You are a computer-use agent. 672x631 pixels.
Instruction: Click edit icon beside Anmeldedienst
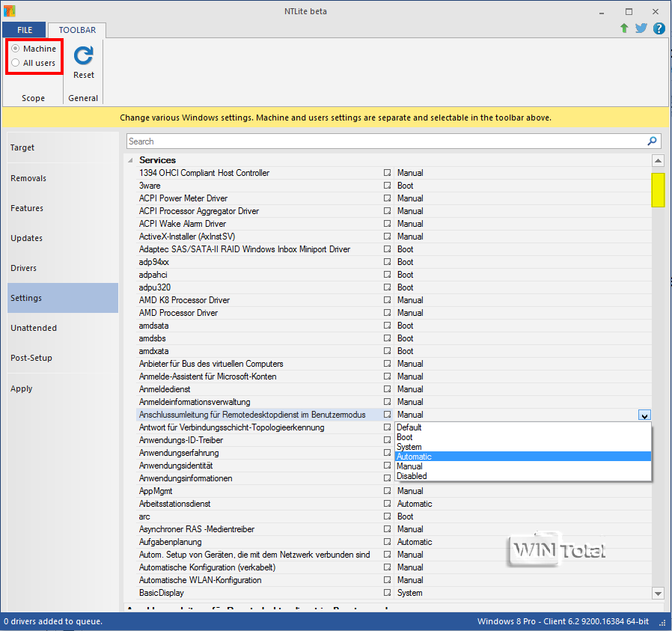(x=387, y=389)
